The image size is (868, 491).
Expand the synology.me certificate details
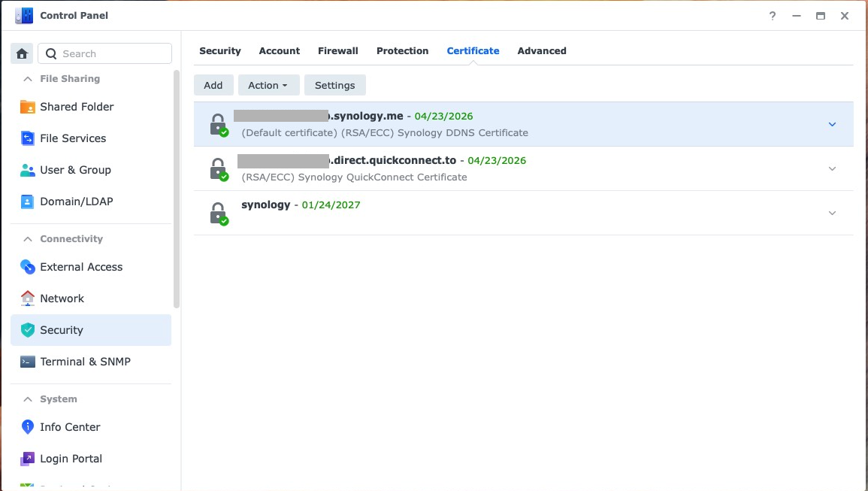tap(832, 124)
